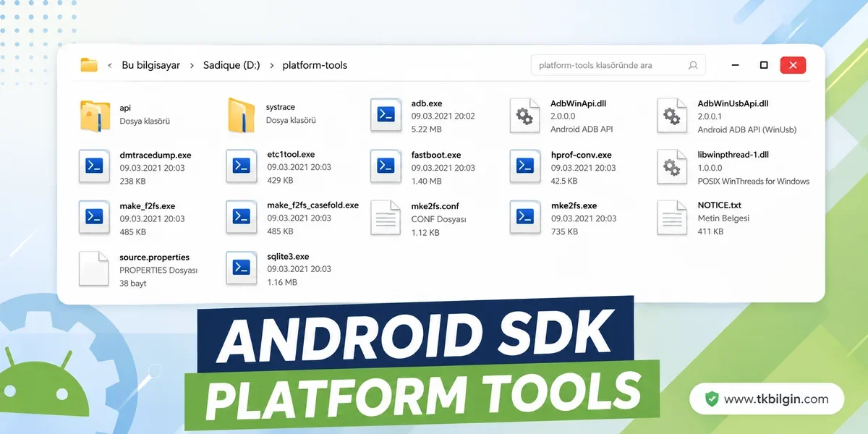Open the api folder icon
The width and height of the screenshot is (868, 434).
point(95,116)
